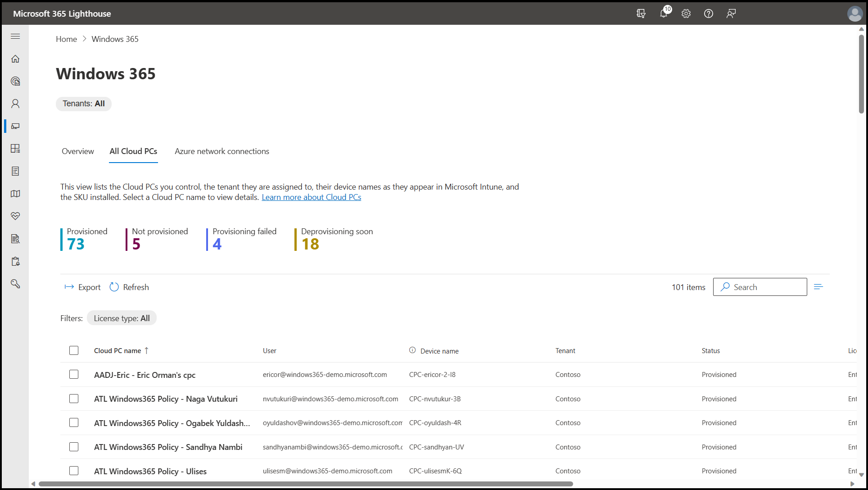Click device name CPC-nvutukur-3B
The image size is (868, 490).
(x=435, y=399)
